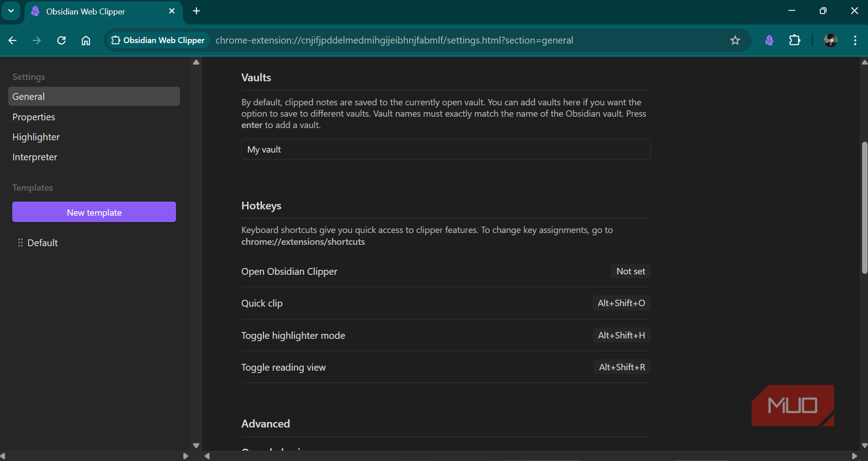Click the sidebar scroll down arrow
This screenshot has height=461, width=868.
(x=196, y=445)
